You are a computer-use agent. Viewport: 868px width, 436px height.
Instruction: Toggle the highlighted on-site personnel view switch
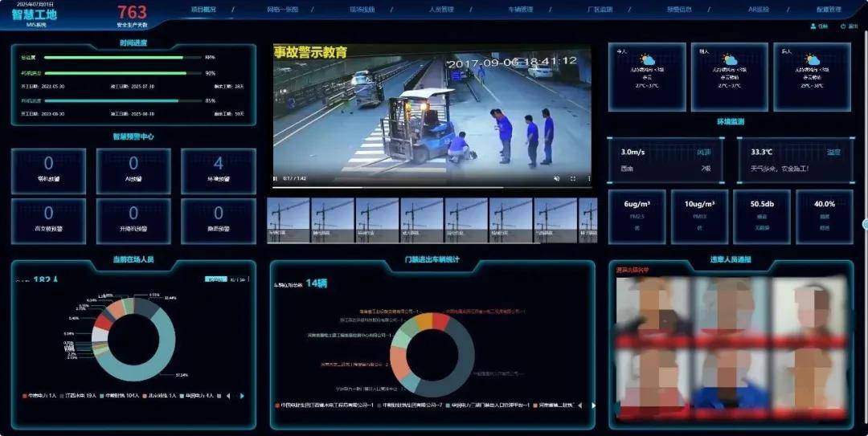coord(215,279)
